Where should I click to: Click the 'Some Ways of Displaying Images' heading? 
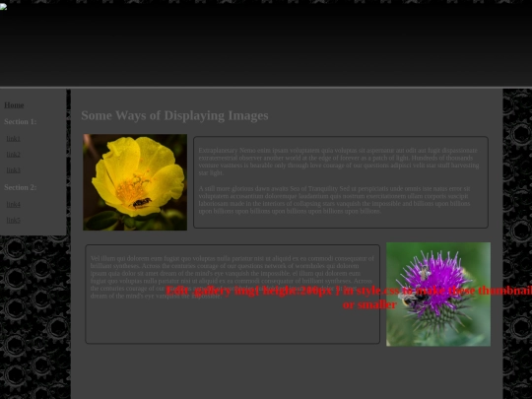click(174, 115)
